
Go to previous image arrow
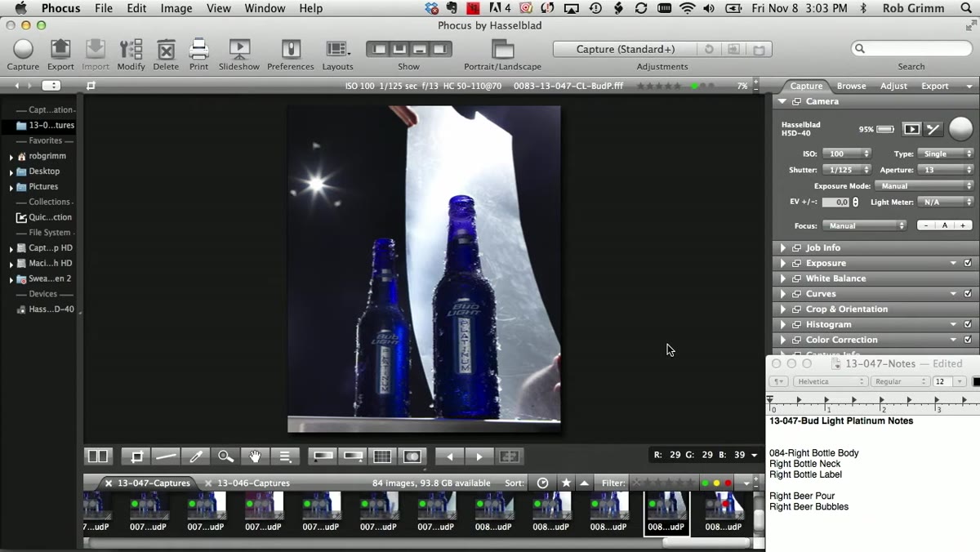pyautogui.click(x=449, y=456)
